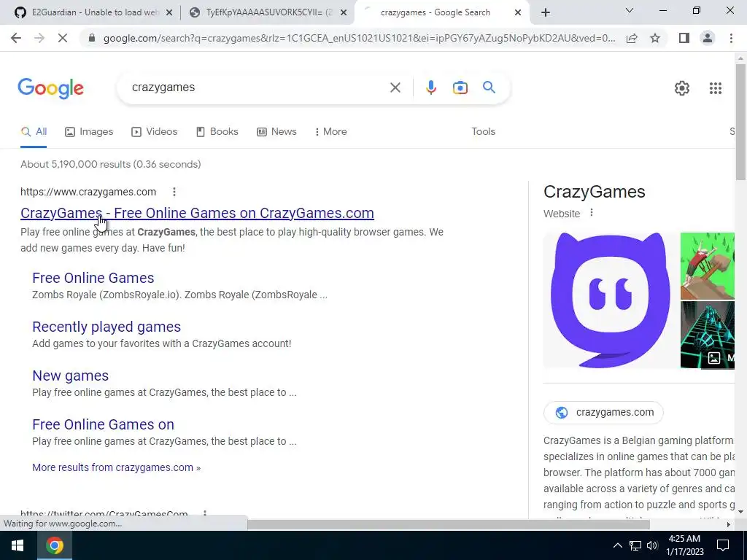
Task: Close the crazygames Google Search tab
Action: click(x=518, y=13)
